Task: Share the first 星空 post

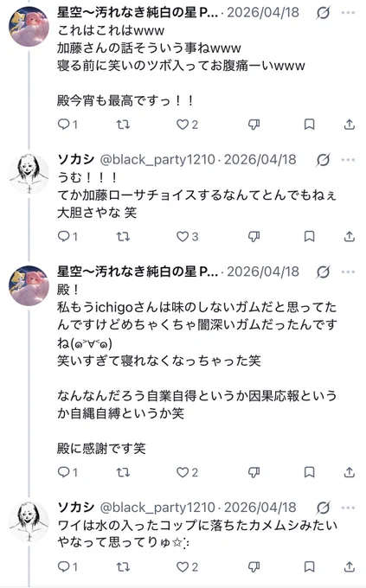Action: pyautogui.click(x=349, y=125)
